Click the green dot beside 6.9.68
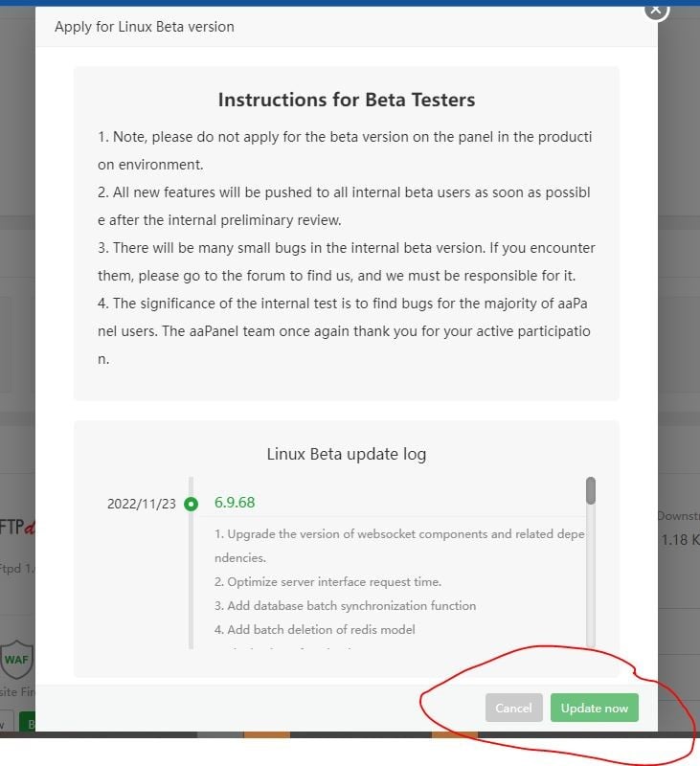Viewport: 700px width, 766px height. click(191, 504)
